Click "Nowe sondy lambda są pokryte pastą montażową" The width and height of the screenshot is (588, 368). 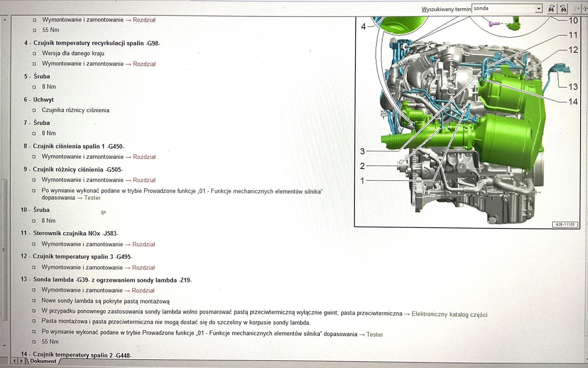pyautogui.click(x=105, y=301)
